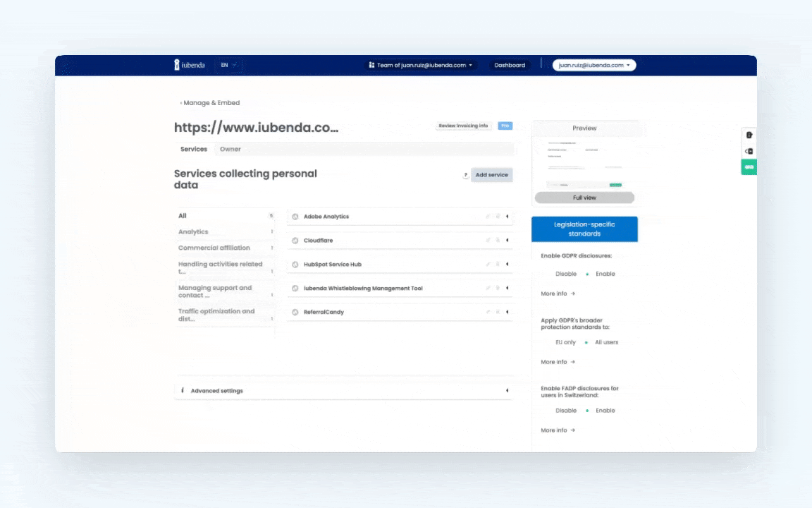
Task: Select Enable for FADP disclosures in Switzerland
Action: 605,411
